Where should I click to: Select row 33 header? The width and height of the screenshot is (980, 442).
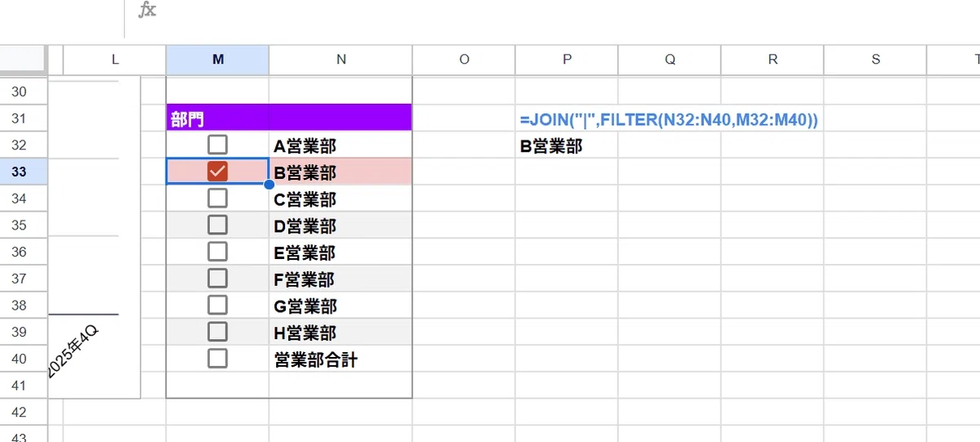(24, 172)
